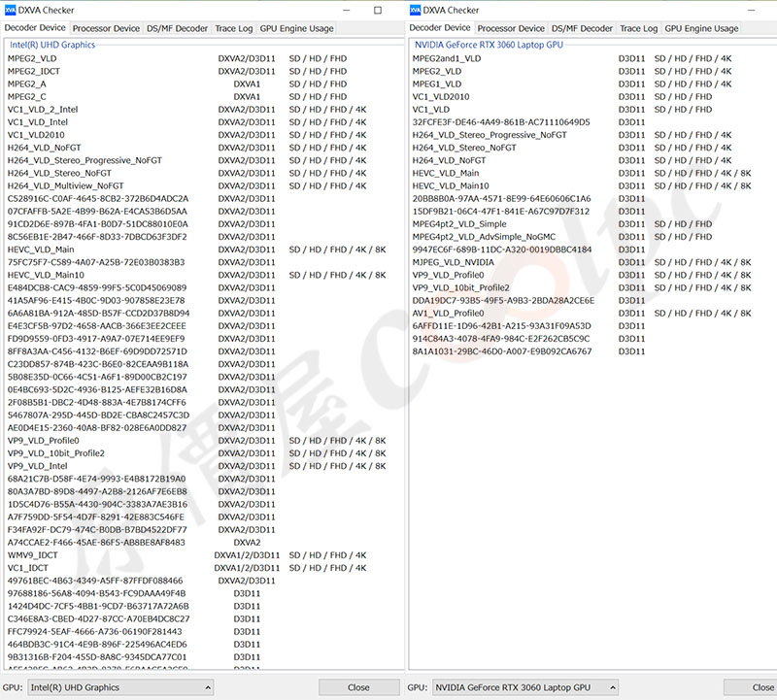
Task: Click the DDA19DC7-93B5-49F5-A9B3-2BDA28A2CE6E row
Action: pos(528,301)
